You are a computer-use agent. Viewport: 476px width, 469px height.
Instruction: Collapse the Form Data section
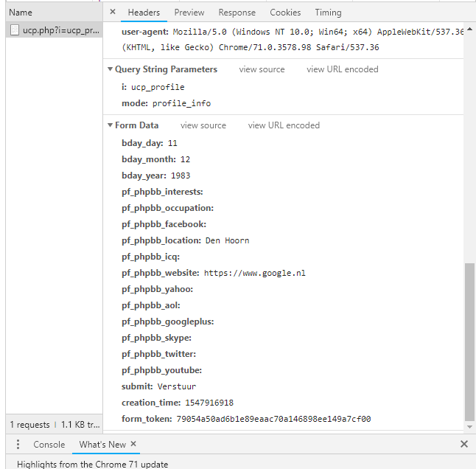point(111,125)
